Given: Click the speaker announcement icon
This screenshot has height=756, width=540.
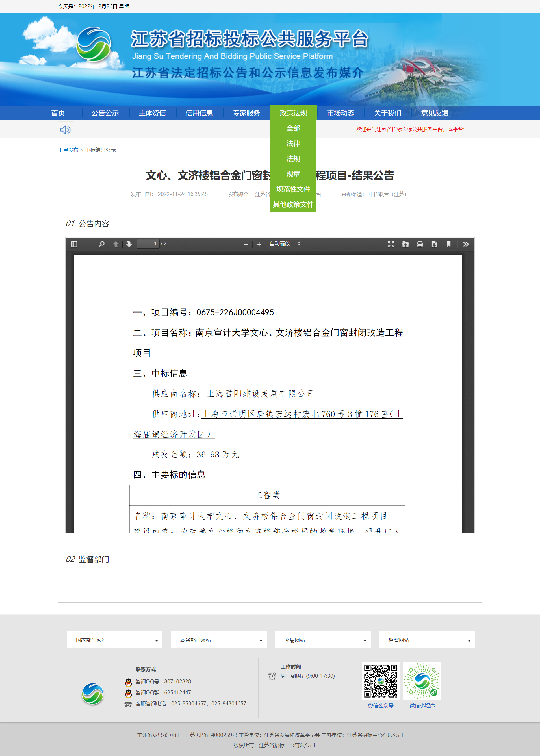Looking at the screenshot, I should pos(65,130).
